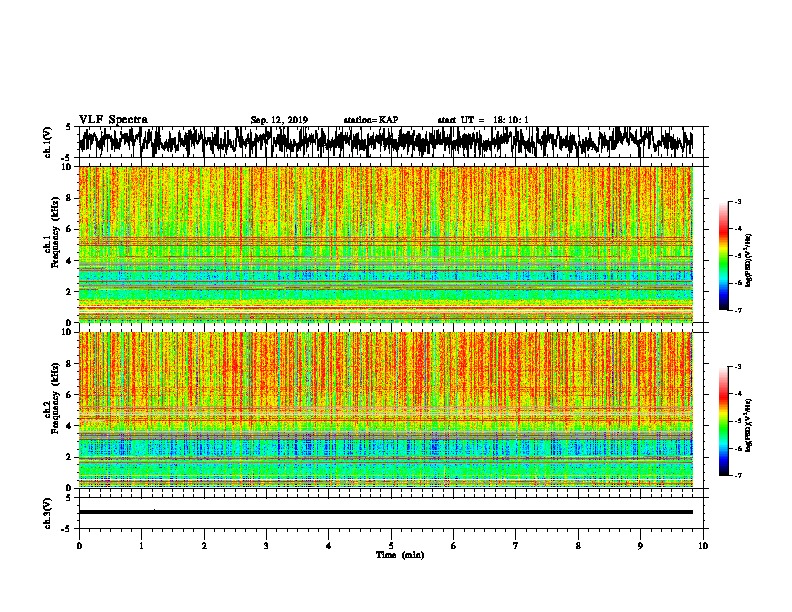Click time axis tick label '8'
This screenshot has height=612, width=792.
(578, 545)
